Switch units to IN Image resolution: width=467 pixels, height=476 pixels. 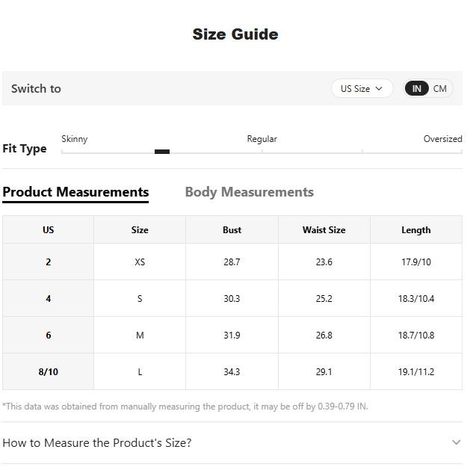(x=416, y=88)
